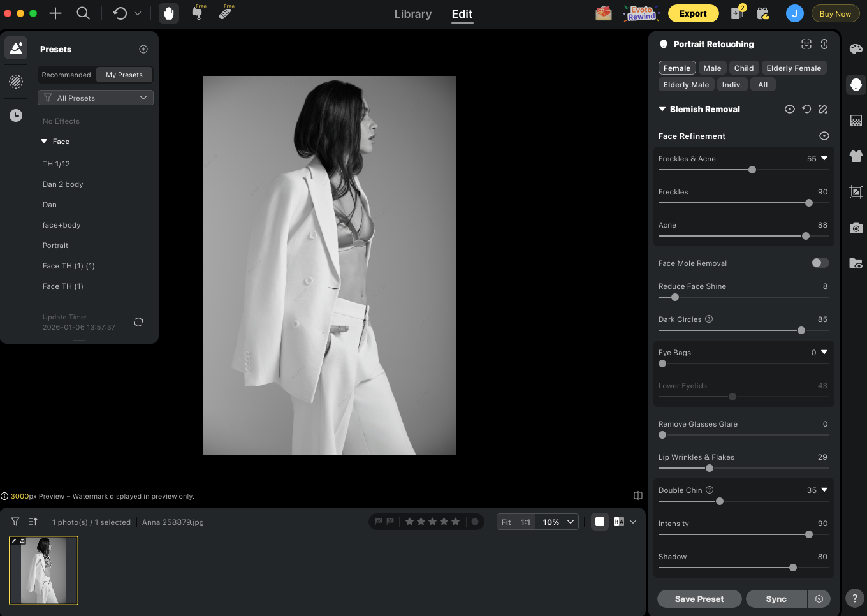
Task: Open the Background adjustments checkered panel
Action: (856, 120)
